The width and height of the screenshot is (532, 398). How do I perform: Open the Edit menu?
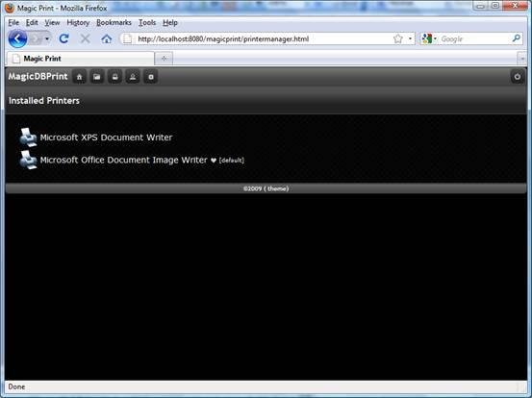(x=32, y=23)
